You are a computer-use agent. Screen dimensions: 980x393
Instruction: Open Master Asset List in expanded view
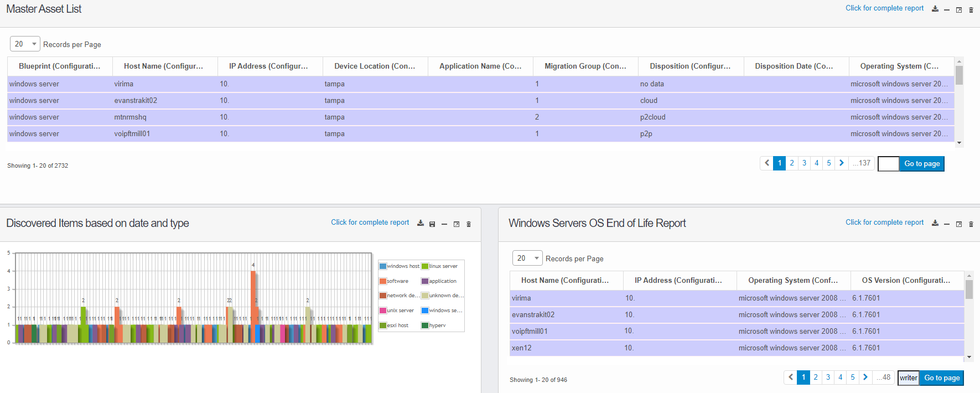pyautogui.click(x=959, y=9)
